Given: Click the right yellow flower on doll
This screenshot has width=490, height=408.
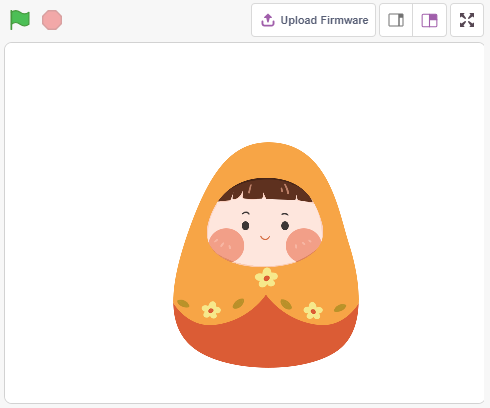Looking at the screenshot, I should 313,310.
